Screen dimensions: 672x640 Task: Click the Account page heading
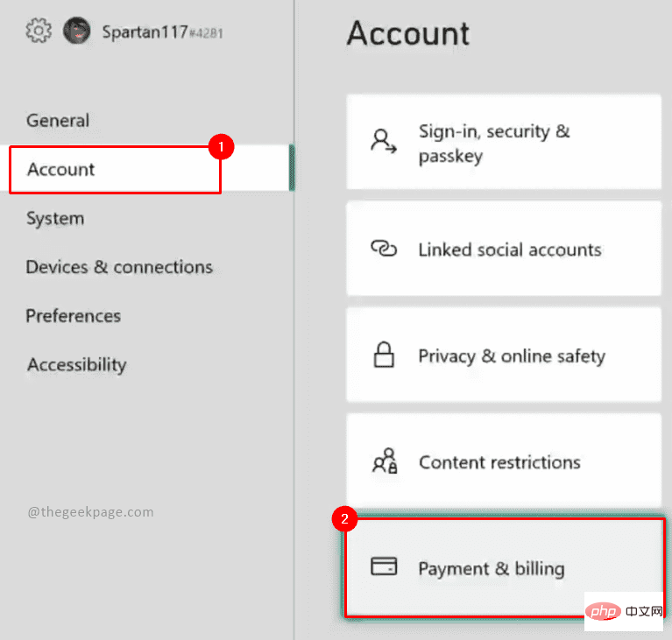pyautogui.click(x=408, y=33)
